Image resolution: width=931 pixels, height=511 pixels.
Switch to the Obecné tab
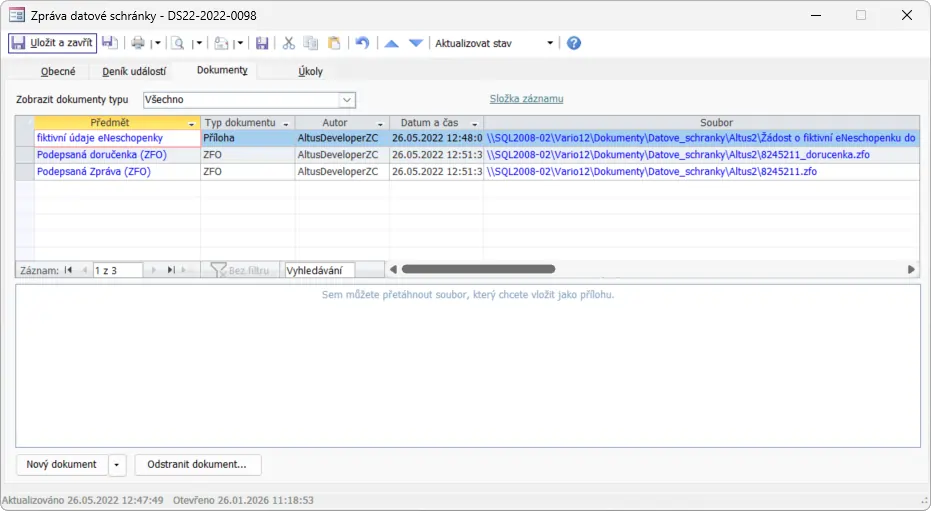pyautogui.click(x=58, y=71)
